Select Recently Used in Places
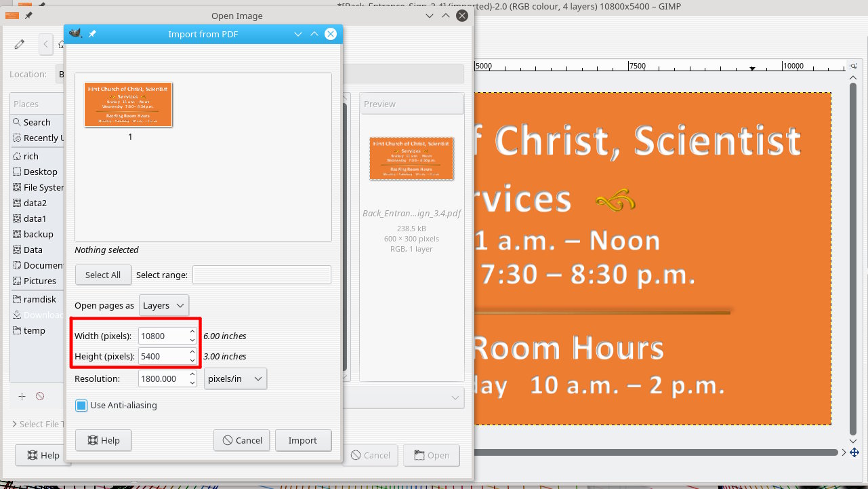 tap(37, 138)
